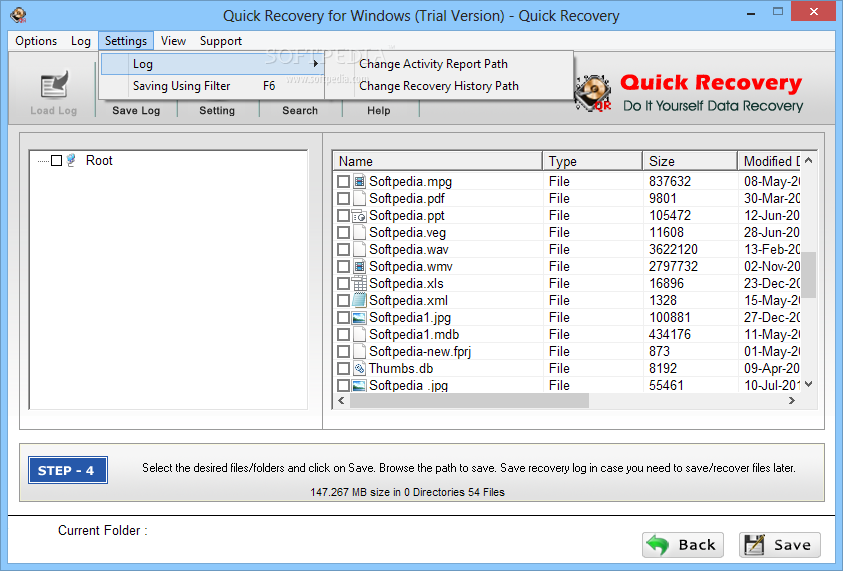Check the Root folder checkbox

click(56, 160)
